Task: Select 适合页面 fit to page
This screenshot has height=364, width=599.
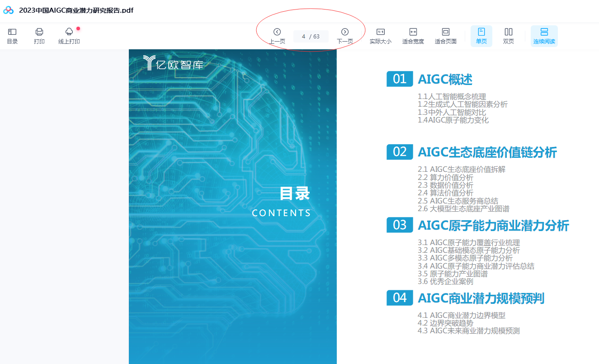Action: click(x=445, y=35)
